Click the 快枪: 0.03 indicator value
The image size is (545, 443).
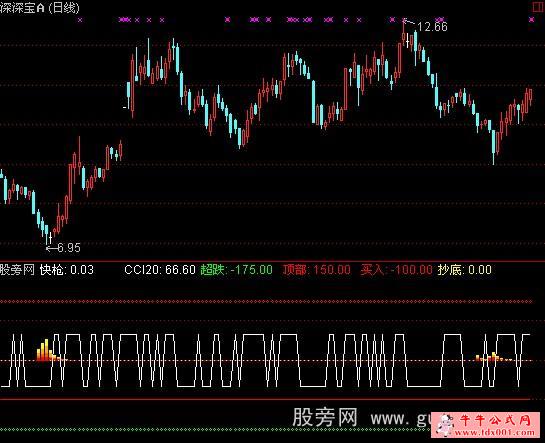(67, 270)
